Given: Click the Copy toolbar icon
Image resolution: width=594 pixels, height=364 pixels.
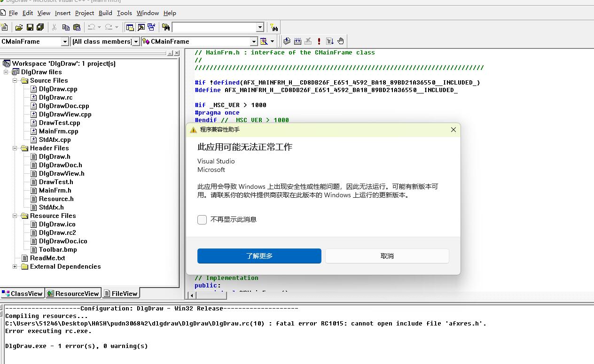Looking at the screenshot, I should coord(66,27).
